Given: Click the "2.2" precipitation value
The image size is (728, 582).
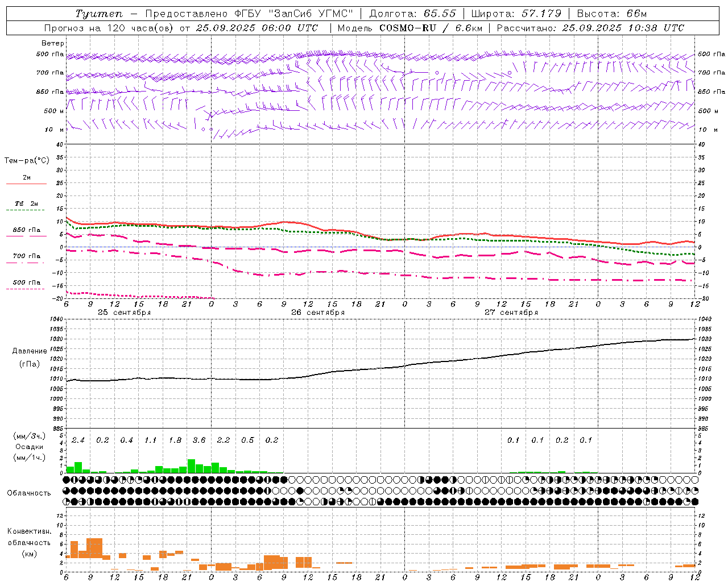Looking at the screenshot, I should 224,440.
